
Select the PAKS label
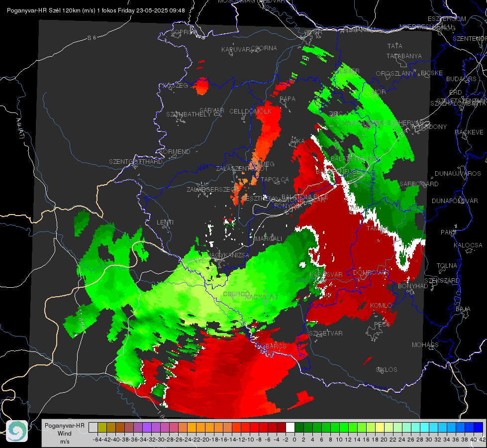449,232
